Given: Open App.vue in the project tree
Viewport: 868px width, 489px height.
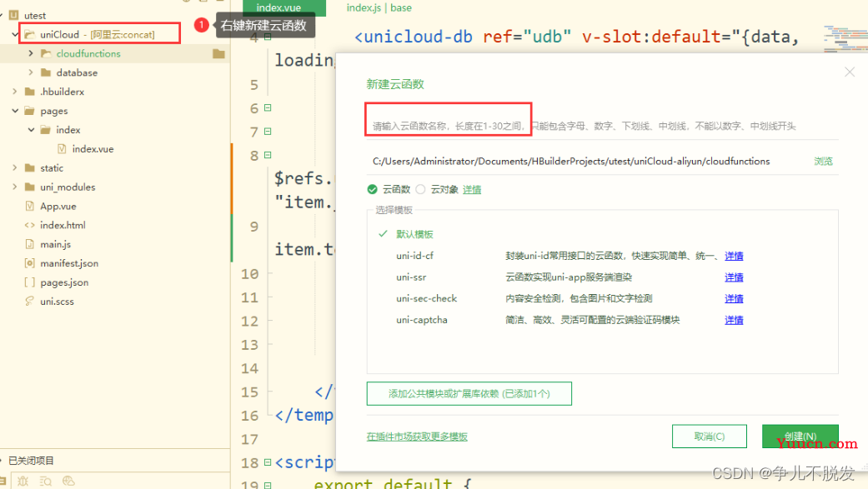Looking at the screenshot, I should [58, 206].
